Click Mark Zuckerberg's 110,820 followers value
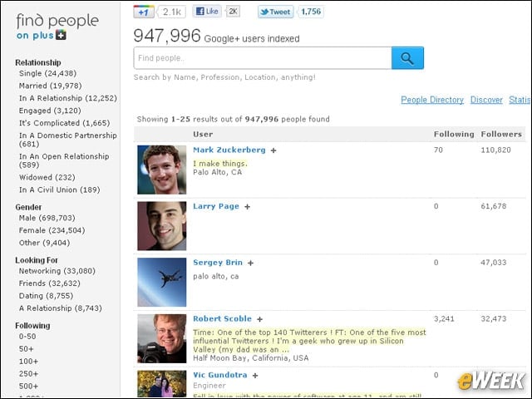 [495, 150]
